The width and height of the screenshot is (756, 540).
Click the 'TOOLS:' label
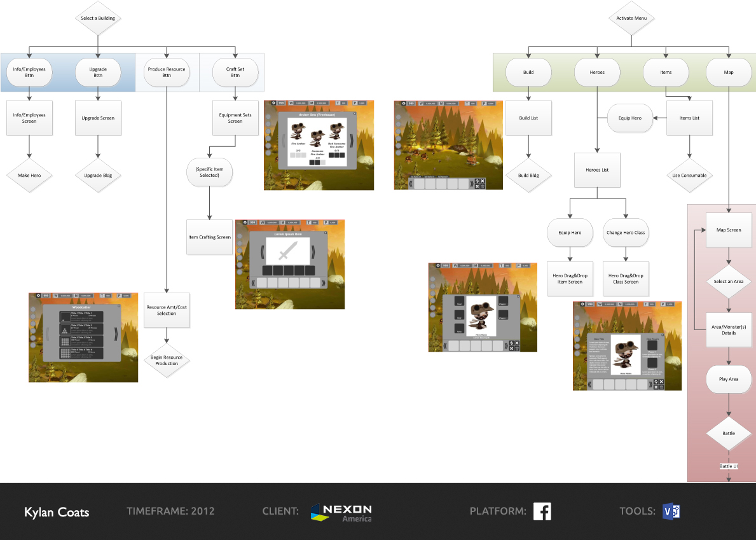coord(637,511)
